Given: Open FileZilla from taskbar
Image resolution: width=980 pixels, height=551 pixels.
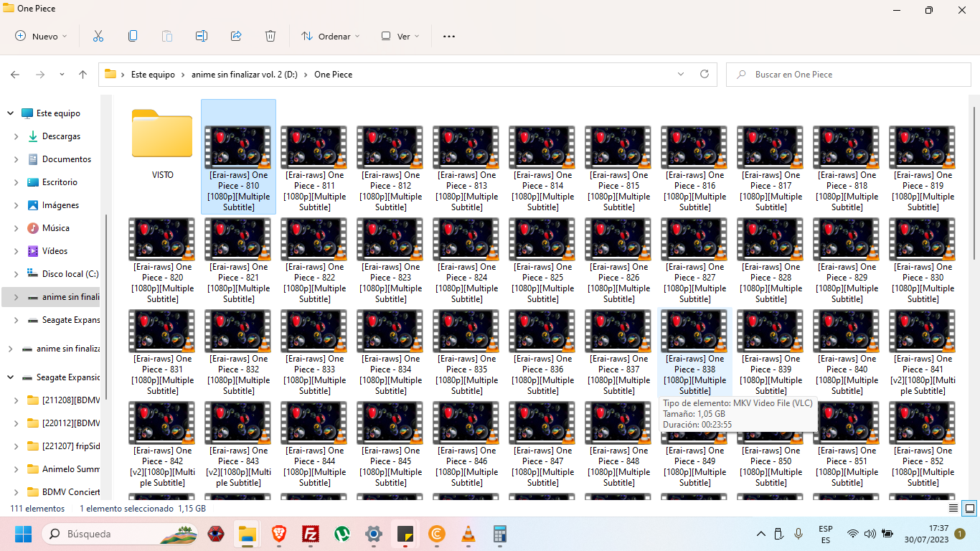Looking at the screenshot, I should point(311,534).
